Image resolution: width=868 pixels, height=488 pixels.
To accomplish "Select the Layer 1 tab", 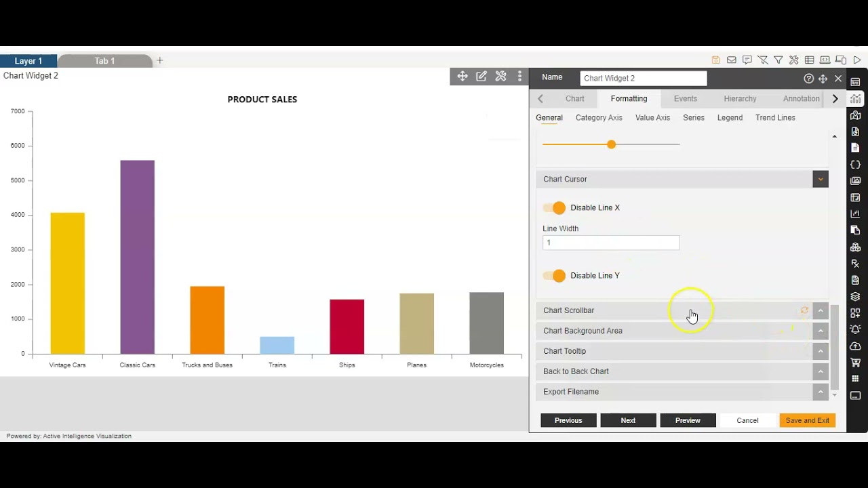I will point(28,61).
